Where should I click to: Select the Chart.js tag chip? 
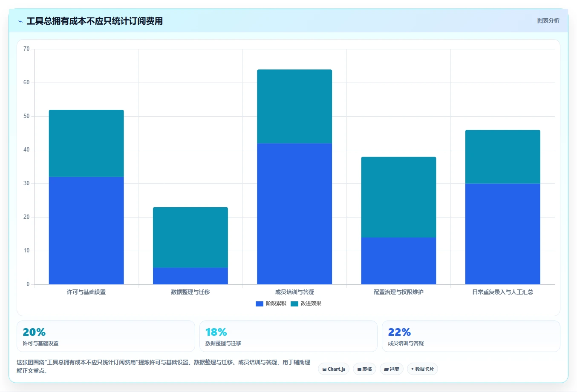pos(334,369)
